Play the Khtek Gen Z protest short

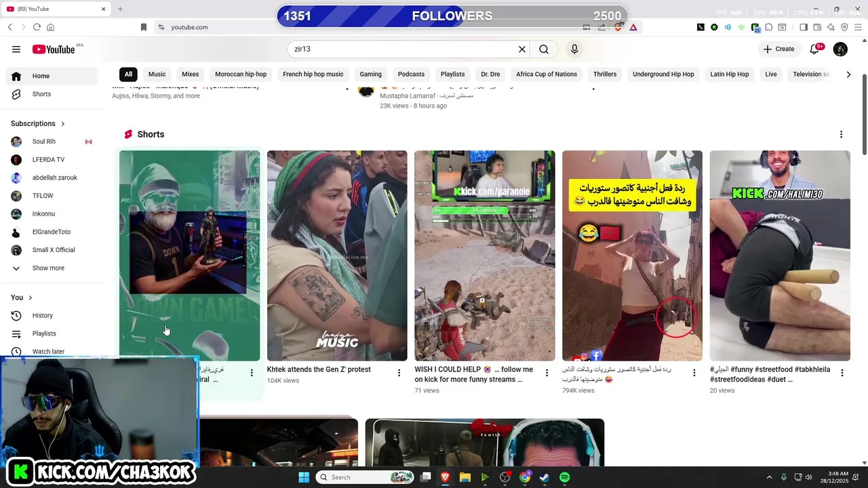(x=337, y=256)
